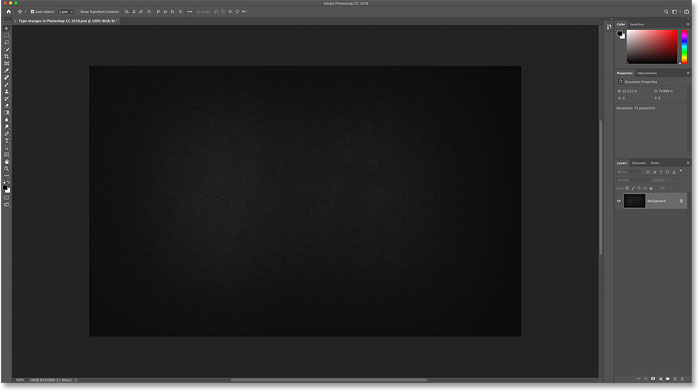Toggle layer filtering switch in Layers panel

681,171
